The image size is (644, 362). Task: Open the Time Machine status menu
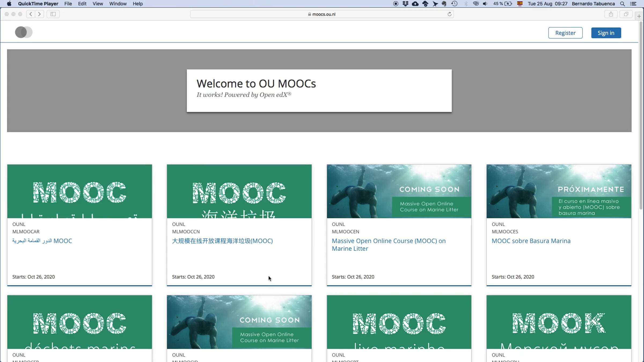(x=454, y=4)
